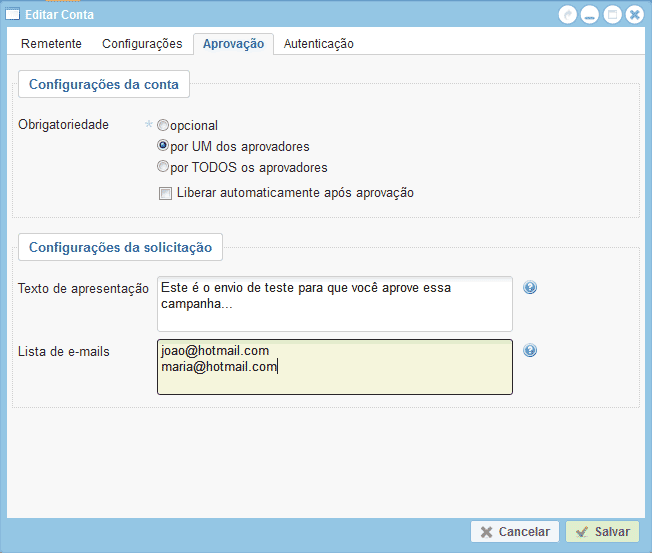Enable Liberar automaticamente após aprovação checkbox
Viewport: 652px width, 553px height.
(x=165, y=193)
